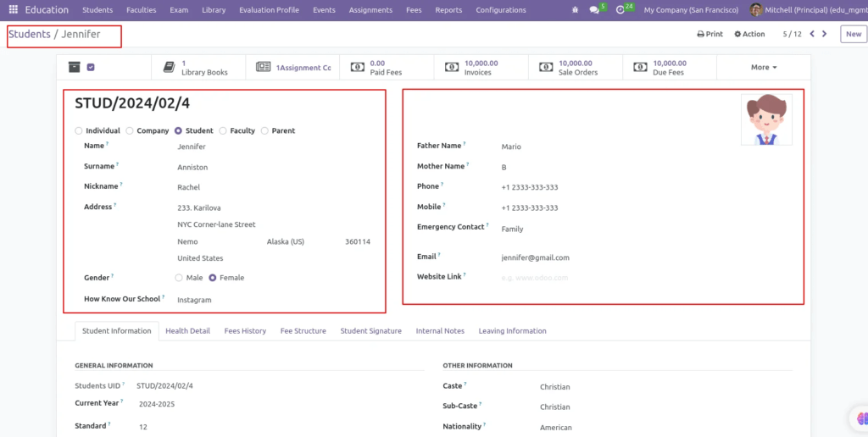Toggle the checkbox beside archive icon
Screen dimensions: 868x437
[x=91, y=67]
